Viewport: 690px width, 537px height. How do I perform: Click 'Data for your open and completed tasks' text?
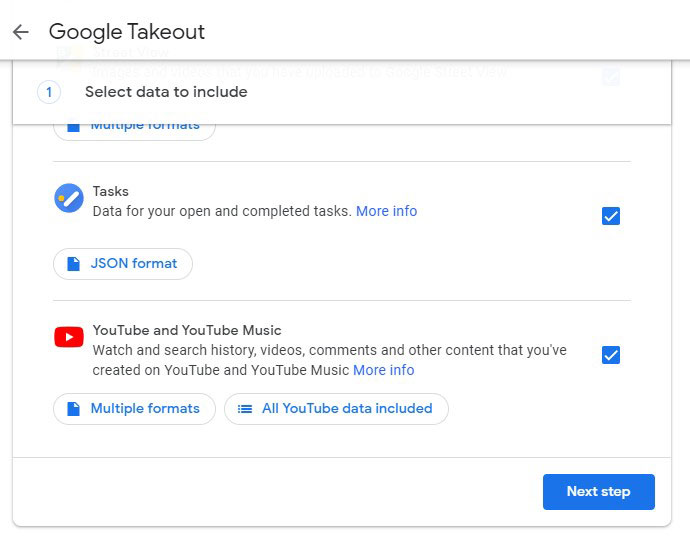[222, 211]
